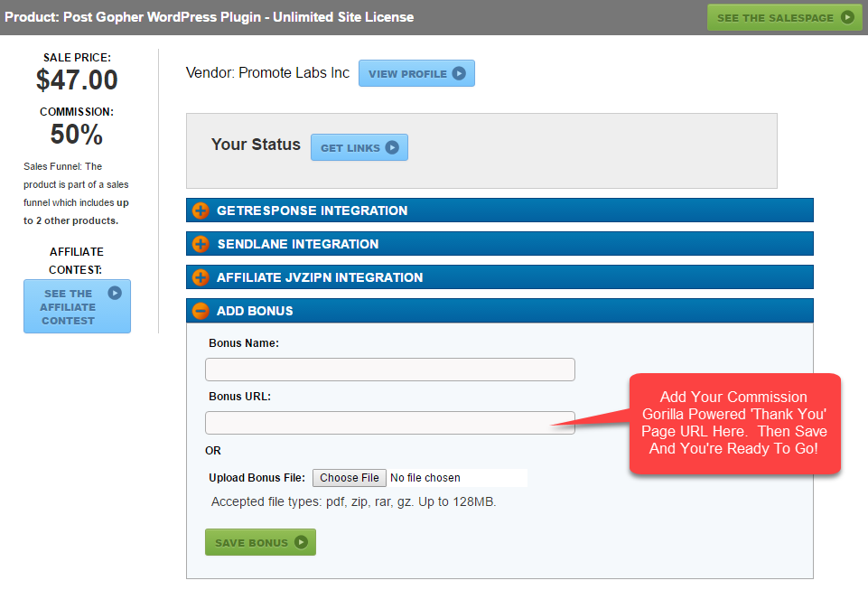Click the 'AFFILIATE CONTEST:' label
The image size is (868, 590).
tap(77, 261)
